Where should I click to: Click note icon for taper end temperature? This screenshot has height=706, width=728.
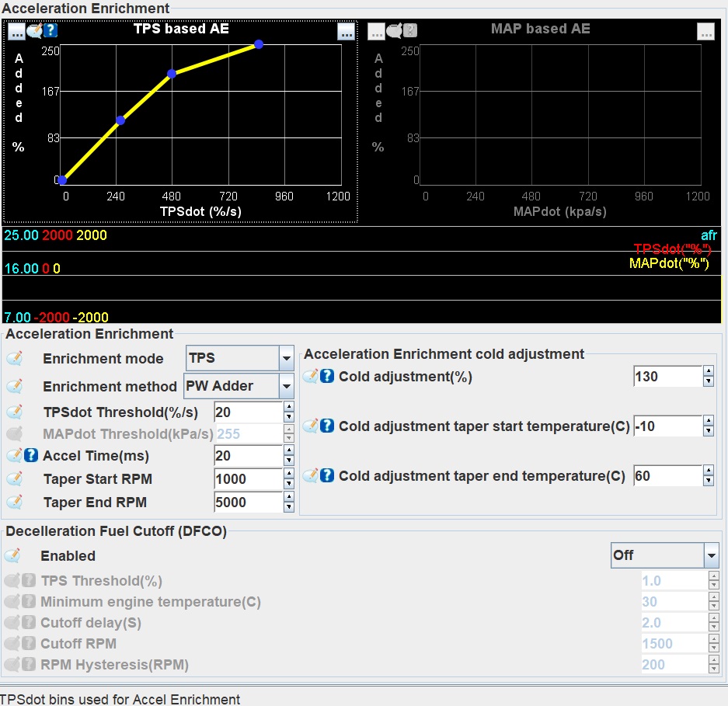pos(311,475)
